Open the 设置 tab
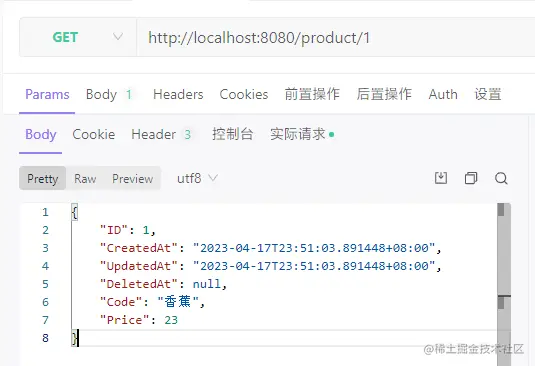 (488, 94)
